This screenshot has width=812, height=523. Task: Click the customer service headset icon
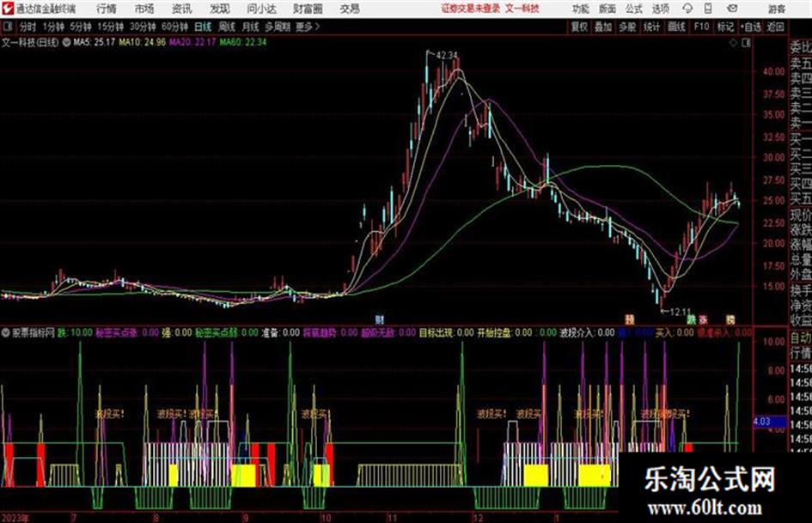(687, 9)
